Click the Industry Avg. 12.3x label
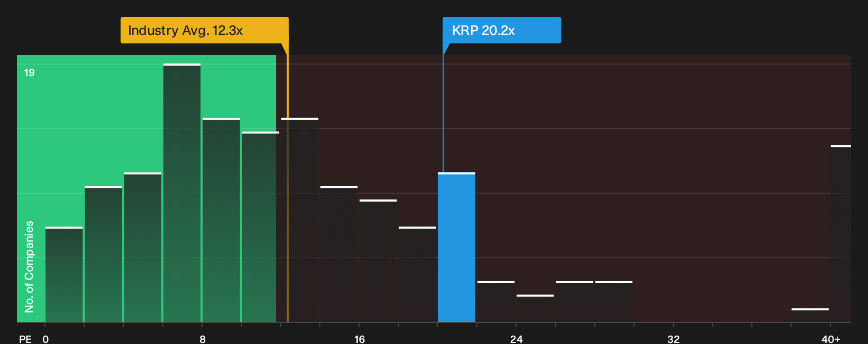 [204, 30]
